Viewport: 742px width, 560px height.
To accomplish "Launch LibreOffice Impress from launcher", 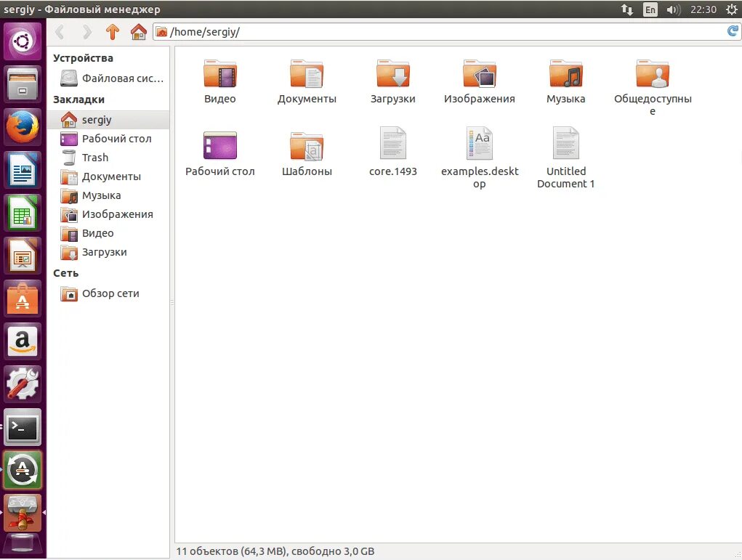I will (23, 256).
